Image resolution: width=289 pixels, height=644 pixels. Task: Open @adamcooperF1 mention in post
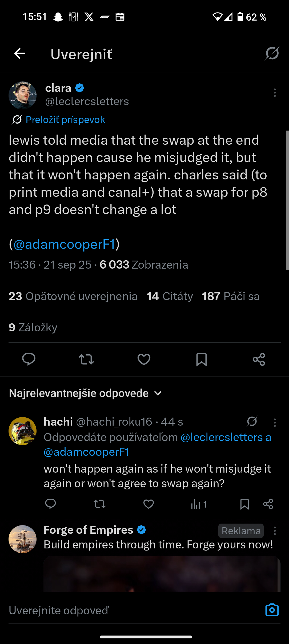point(64,244)
